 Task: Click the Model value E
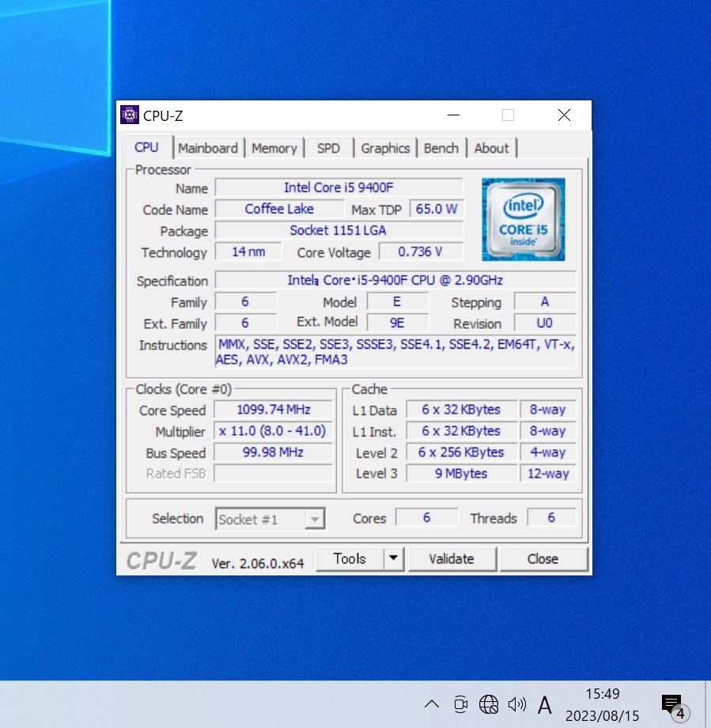398,302
